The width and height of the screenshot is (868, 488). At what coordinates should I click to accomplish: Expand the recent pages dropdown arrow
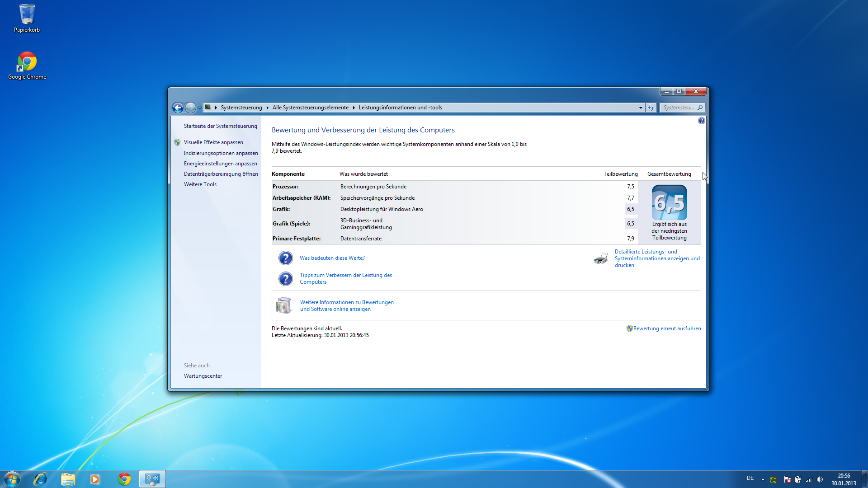click(x=199, y=108)
